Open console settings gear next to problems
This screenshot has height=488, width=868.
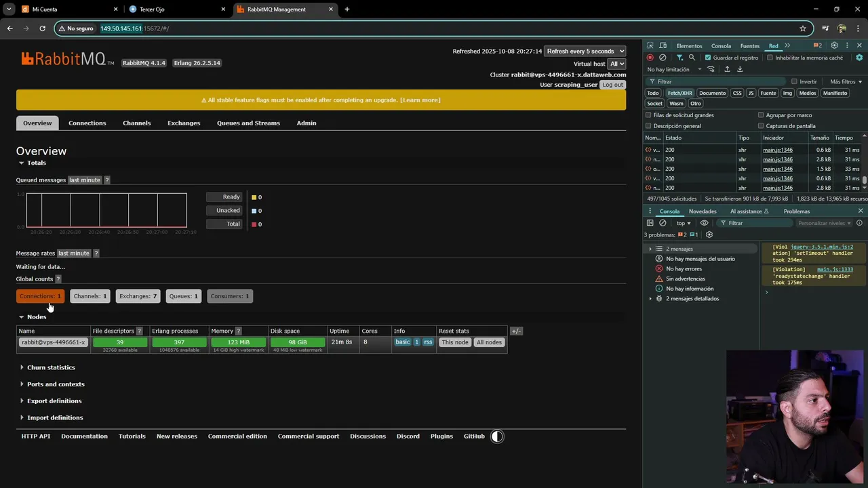click(x=709, y=235)
